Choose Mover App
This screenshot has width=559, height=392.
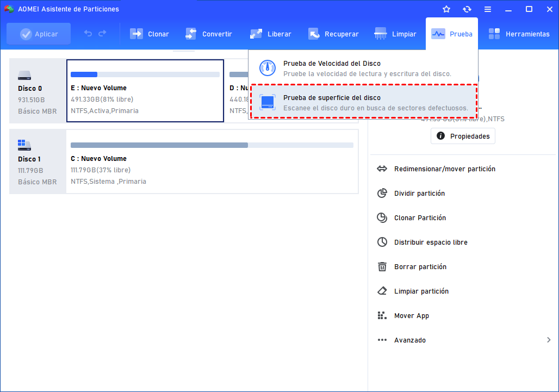coord(412,316)
